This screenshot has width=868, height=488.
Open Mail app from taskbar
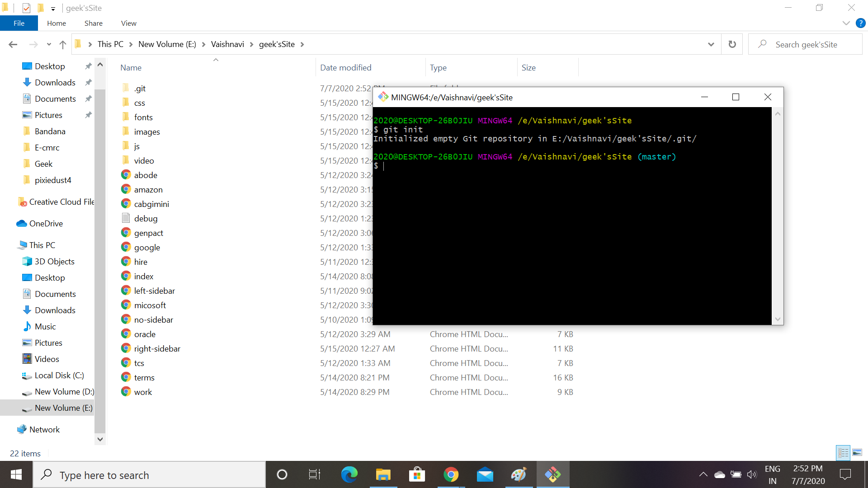(x=485, y=474)
